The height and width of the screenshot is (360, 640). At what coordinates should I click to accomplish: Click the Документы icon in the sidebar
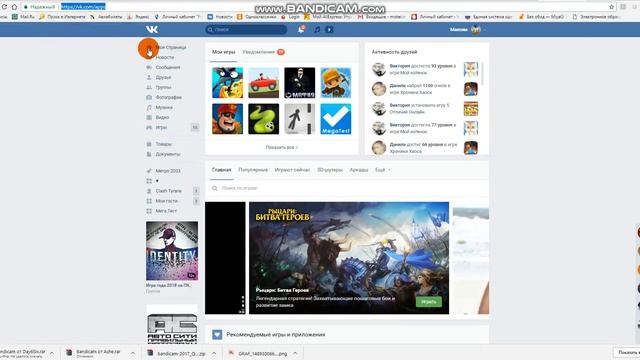pos(149,154)
